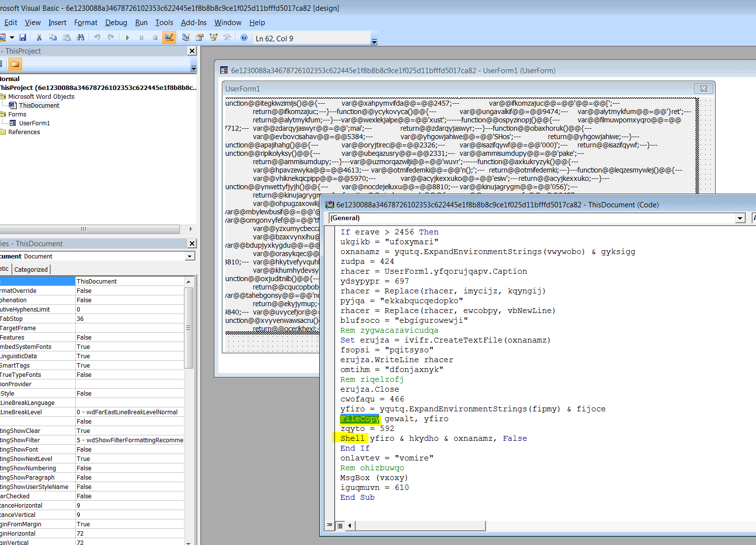The height and width of the screenshot is (545, 756).
Task: Click the Break (pause) icon
Action: tap(141, 37)
